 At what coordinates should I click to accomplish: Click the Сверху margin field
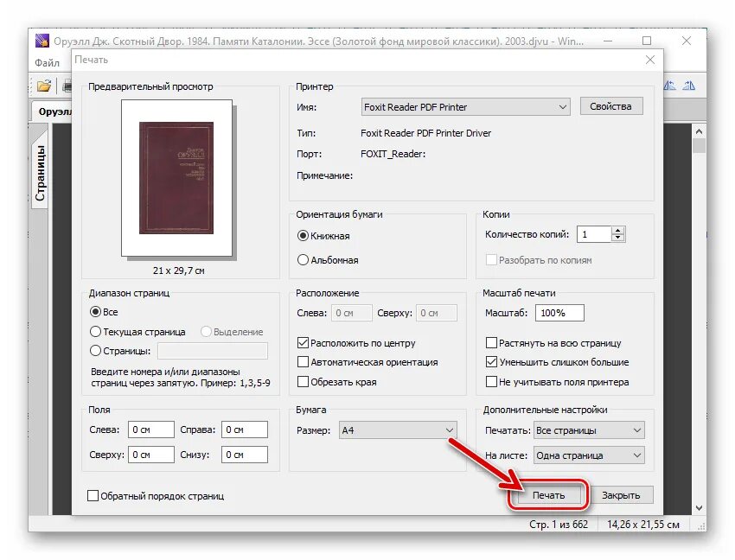pos(151,454)
